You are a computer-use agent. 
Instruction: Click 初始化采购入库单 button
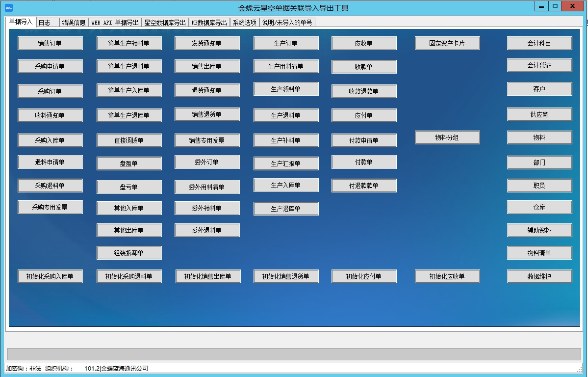(50, 276)
